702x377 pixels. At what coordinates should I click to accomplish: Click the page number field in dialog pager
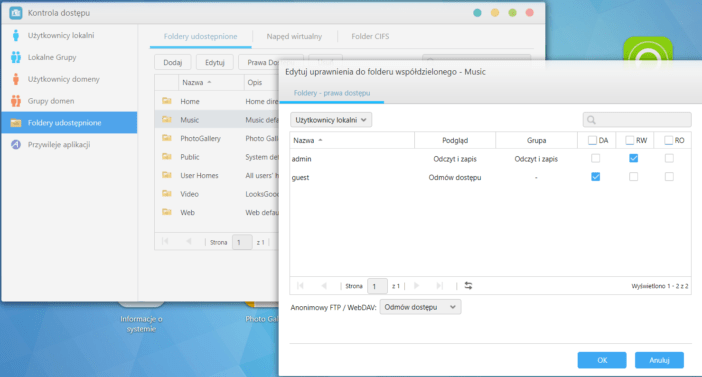377,286
